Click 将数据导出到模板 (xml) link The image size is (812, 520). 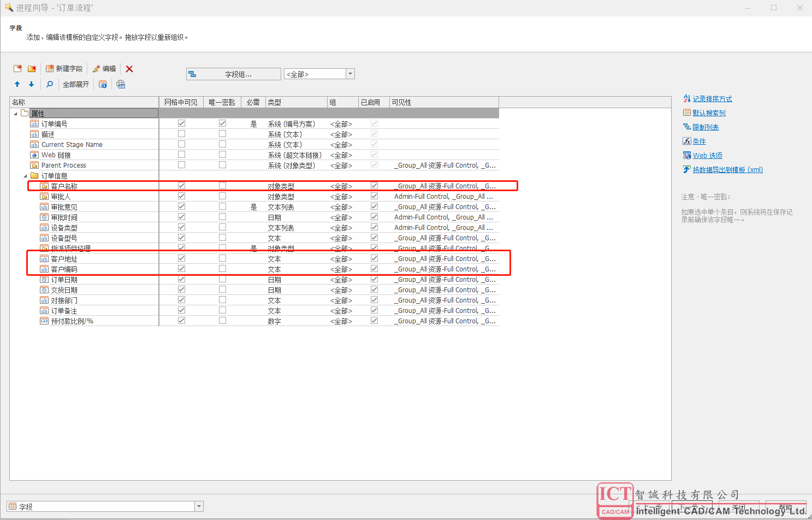(x=727, y=170)
